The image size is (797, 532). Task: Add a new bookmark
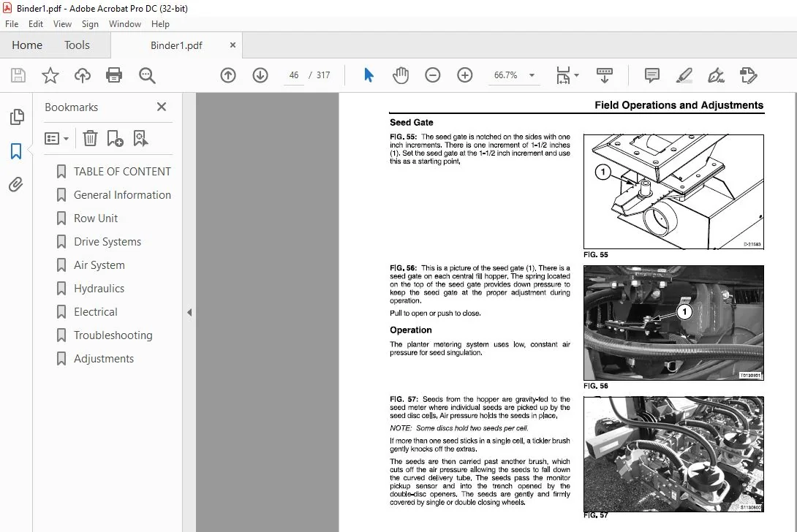(115, 138)
